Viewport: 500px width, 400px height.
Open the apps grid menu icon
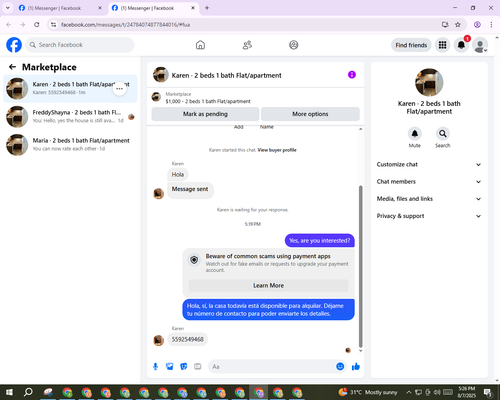pos(442,45)
